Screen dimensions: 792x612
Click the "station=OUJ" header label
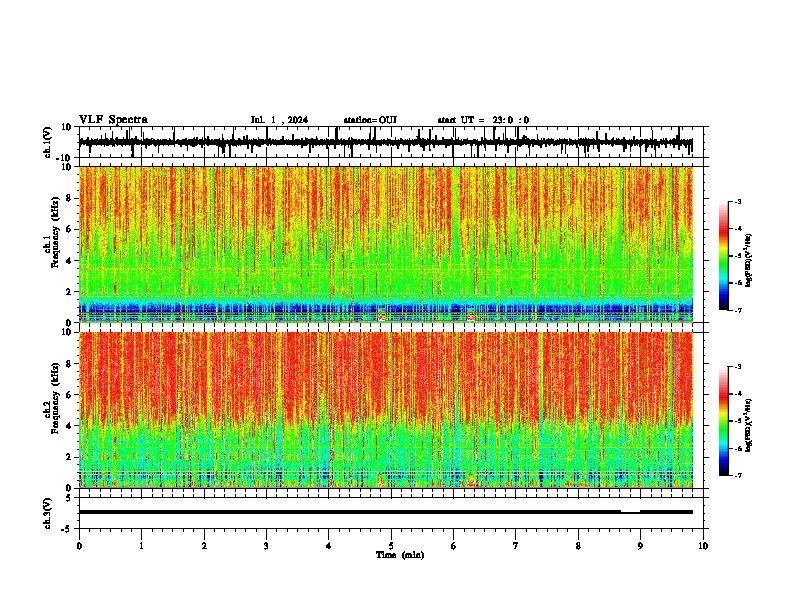click(x=370, y=120)
